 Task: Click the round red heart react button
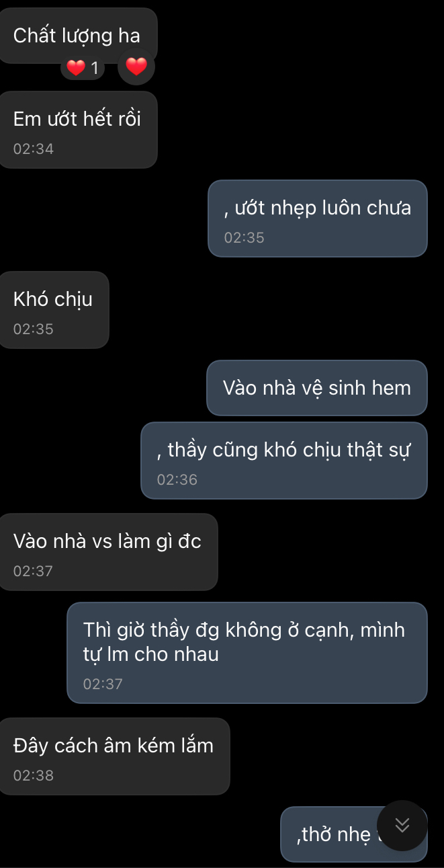pos(136,67)
